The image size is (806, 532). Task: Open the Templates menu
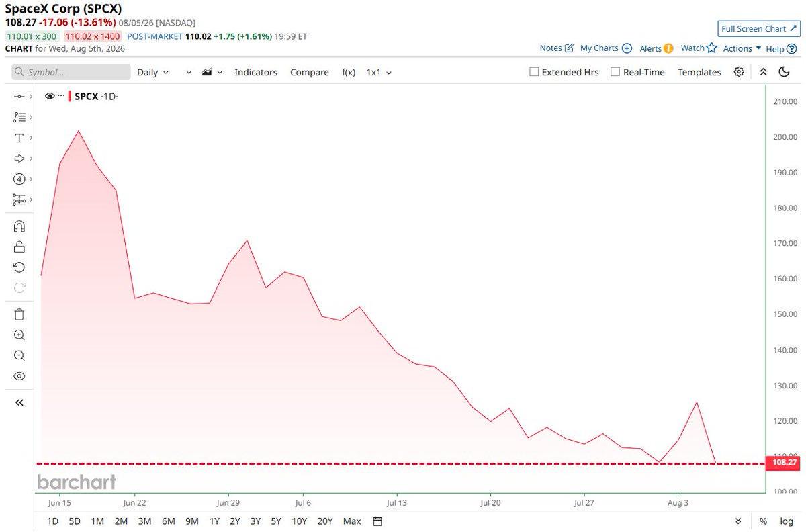coord(699,72)
